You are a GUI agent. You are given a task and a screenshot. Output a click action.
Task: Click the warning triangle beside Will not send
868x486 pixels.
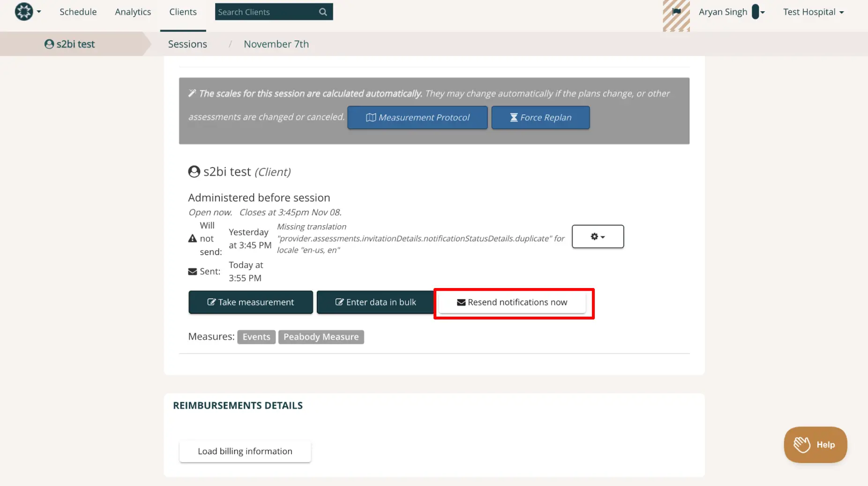(x=192, y=238)
